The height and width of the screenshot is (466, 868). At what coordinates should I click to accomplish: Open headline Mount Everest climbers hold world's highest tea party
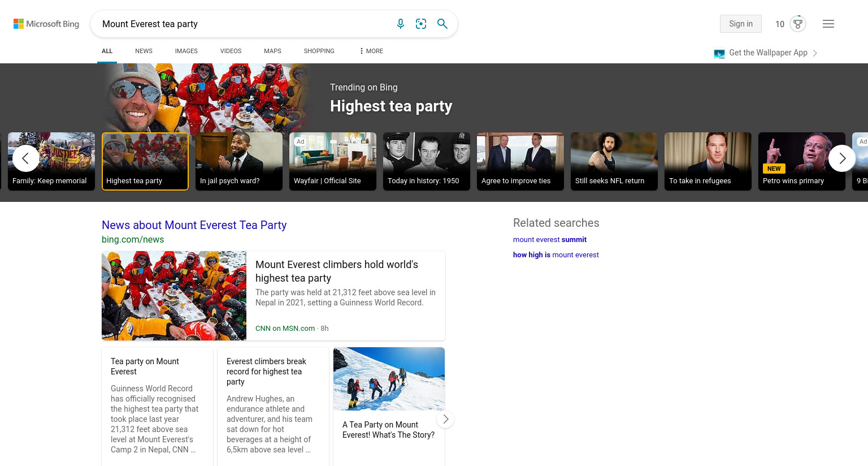point(337,271)
